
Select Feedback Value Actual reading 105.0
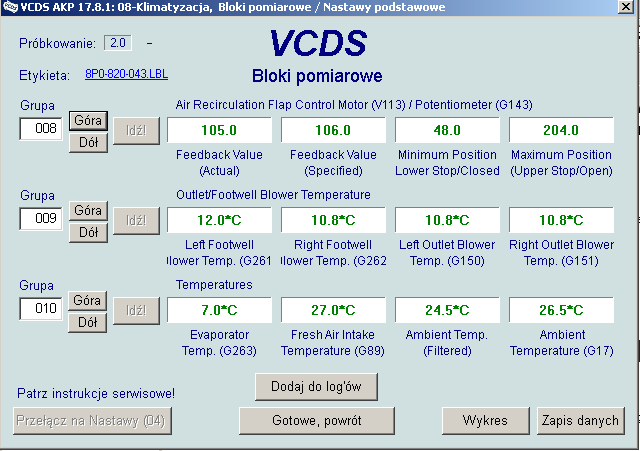[219, 130]
